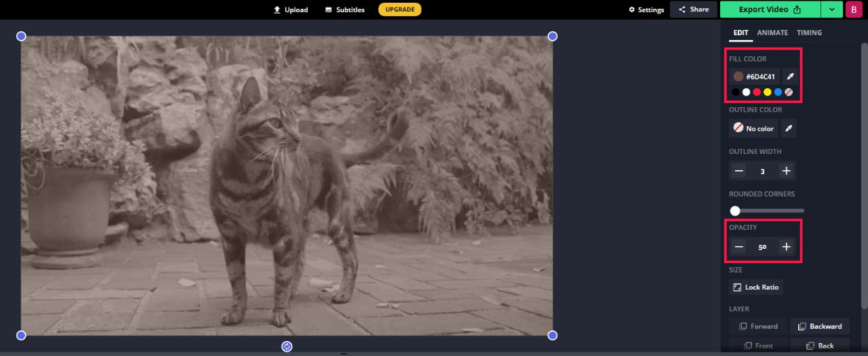Click the rotate handle below the image
The height and width of the screenshot is (356, 868).
[x=287, y=347]
